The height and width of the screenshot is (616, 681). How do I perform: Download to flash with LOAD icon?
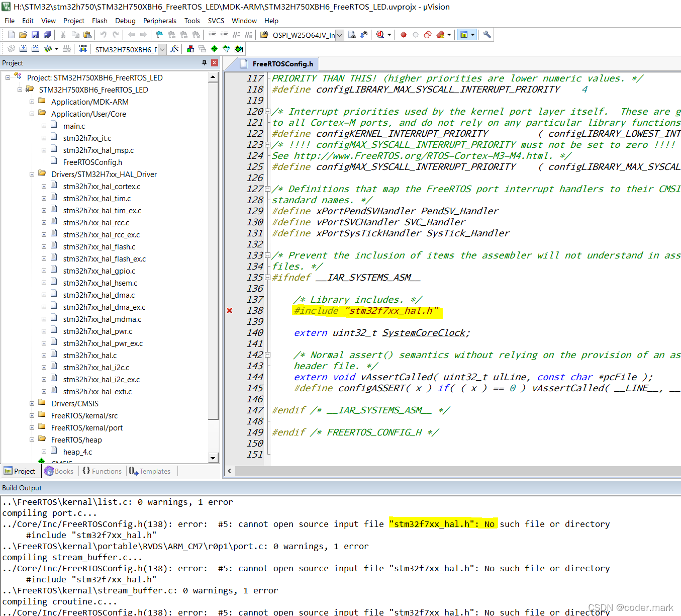click(x=83, y=49)
